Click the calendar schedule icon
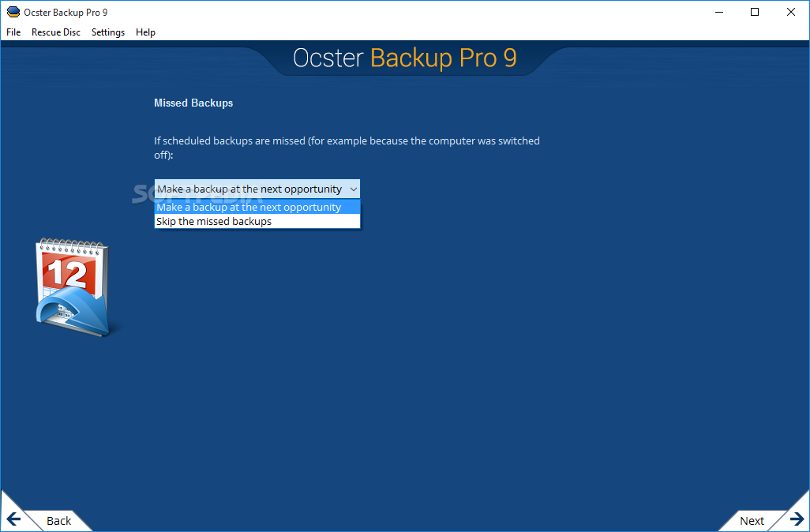 coord(74,287)
